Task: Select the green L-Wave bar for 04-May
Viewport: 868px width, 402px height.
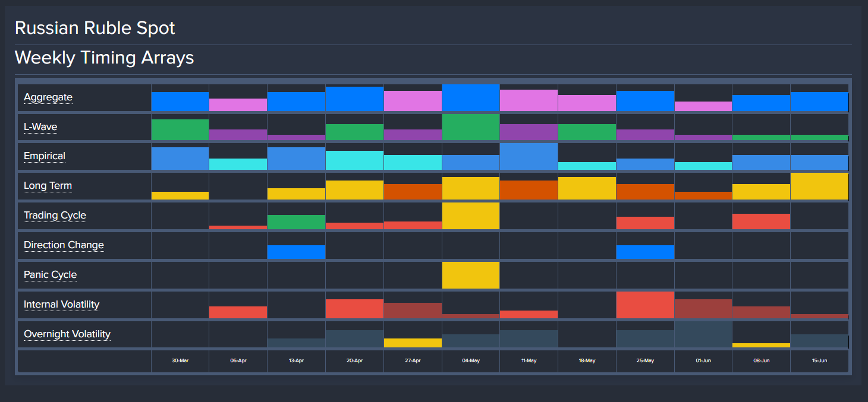Action: click(470, 127)
